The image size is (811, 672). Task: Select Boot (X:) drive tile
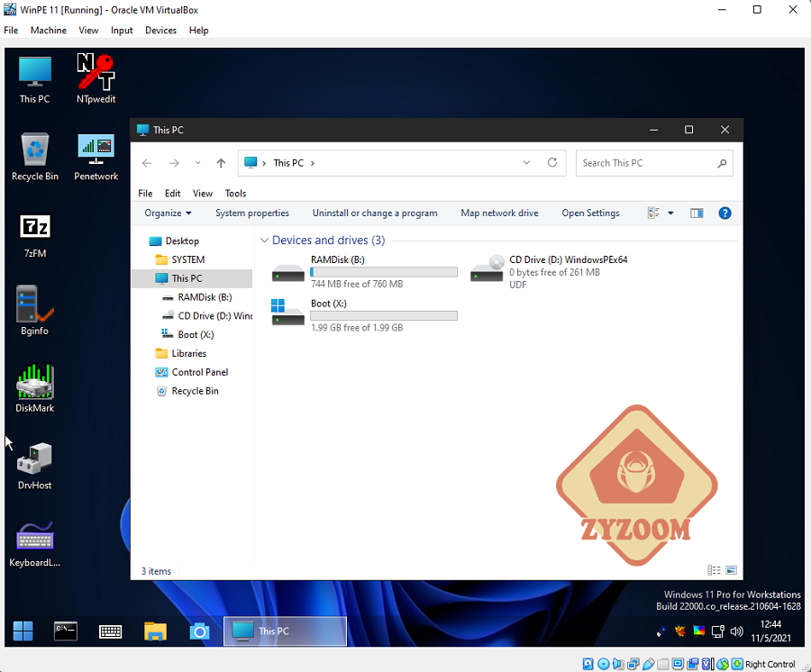(364, 315)
